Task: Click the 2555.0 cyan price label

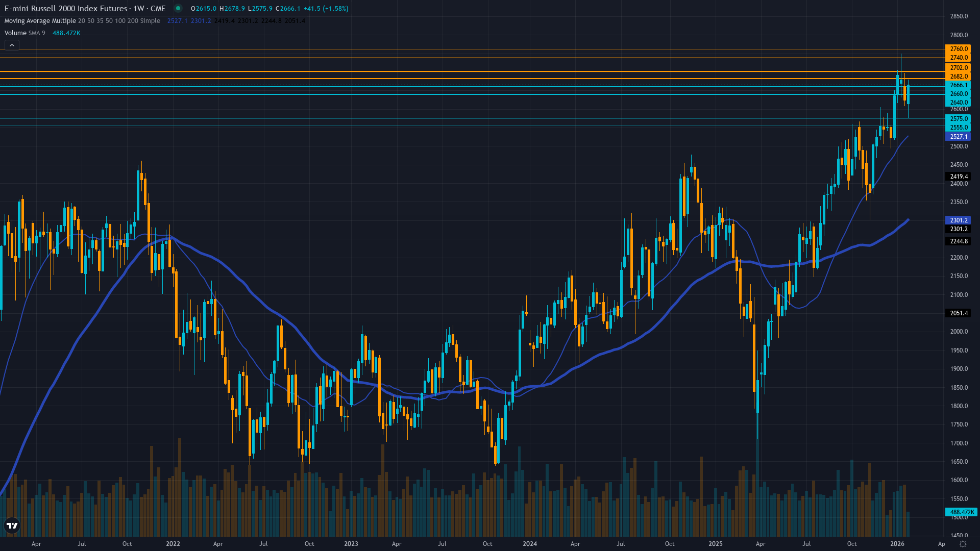Action: 958,128
